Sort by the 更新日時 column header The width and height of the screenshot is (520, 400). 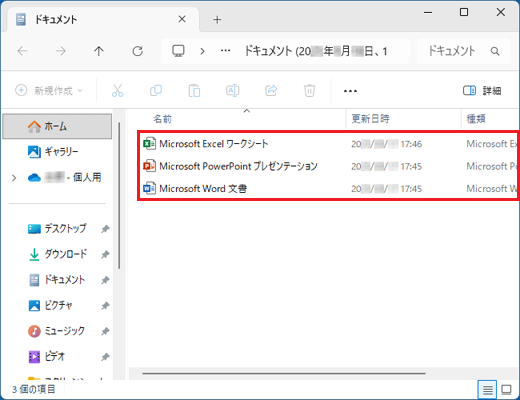point(370,119)
